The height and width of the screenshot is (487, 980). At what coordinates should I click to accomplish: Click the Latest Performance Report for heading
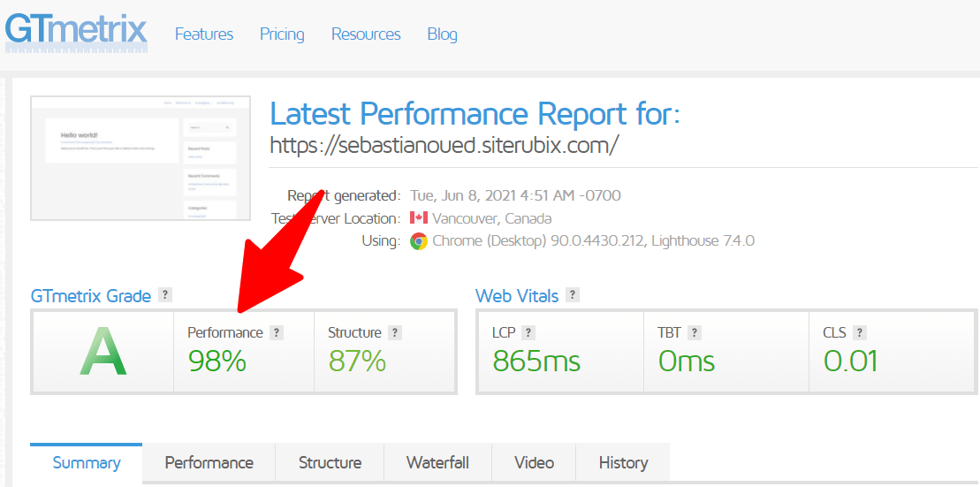[475, 114]
